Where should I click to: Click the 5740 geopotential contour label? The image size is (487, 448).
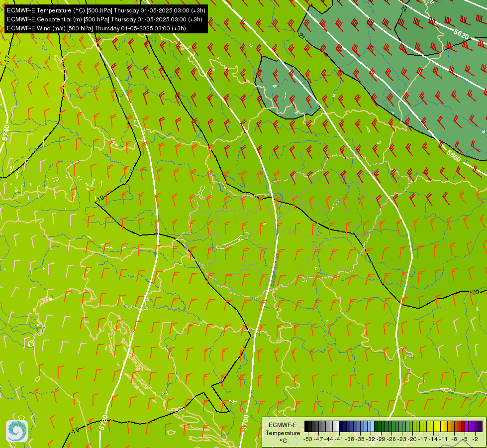coord(6,133)
